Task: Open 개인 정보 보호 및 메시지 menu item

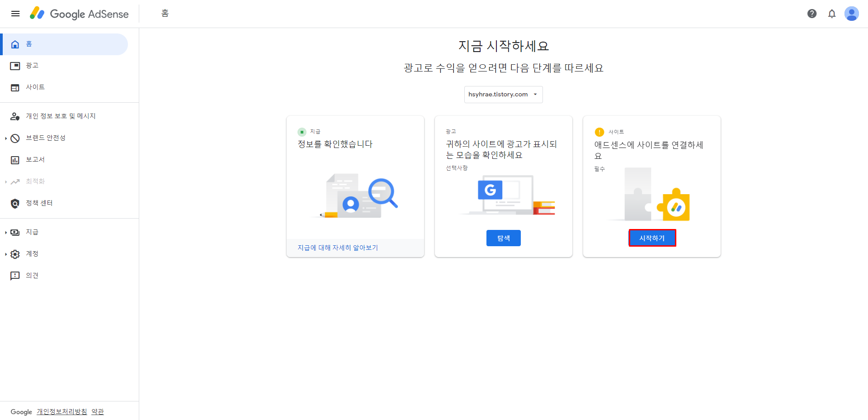Action: point(64,117)
